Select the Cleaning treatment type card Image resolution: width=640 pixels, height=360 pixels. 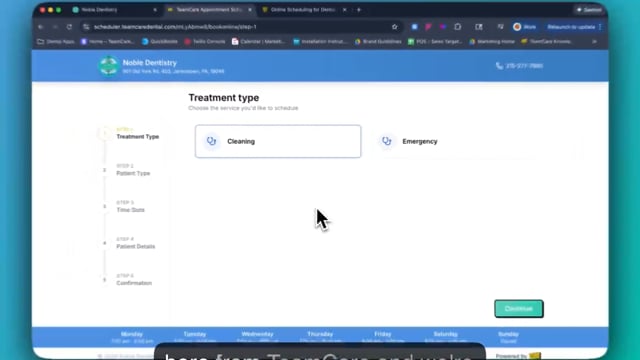pos(278,141)
